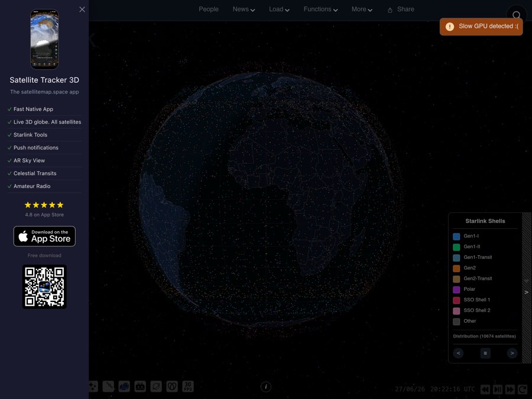Rewind the simulation time
Viewport: 532px width, 399px height.
485,389
